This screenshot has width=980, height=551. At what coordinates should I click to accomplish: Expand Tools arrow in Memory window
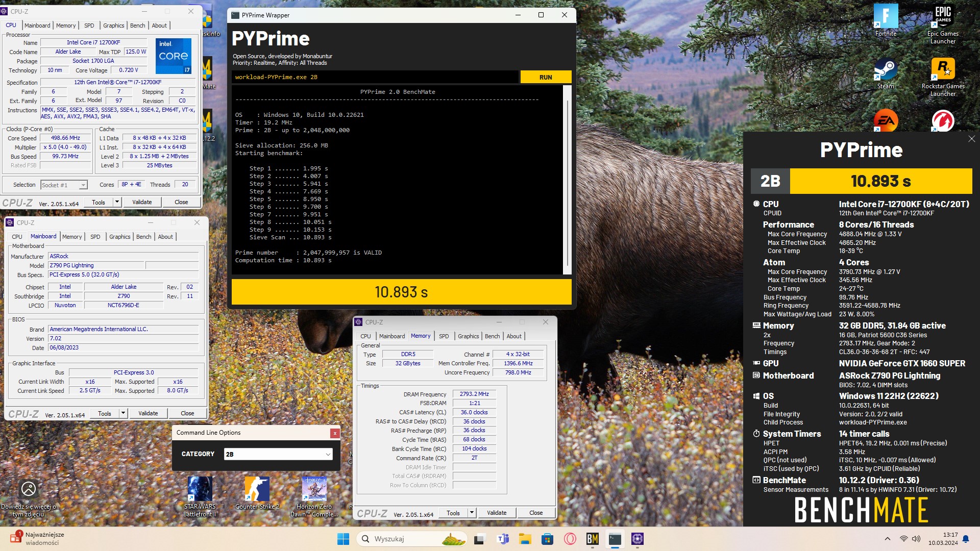(x=472, y=513)
